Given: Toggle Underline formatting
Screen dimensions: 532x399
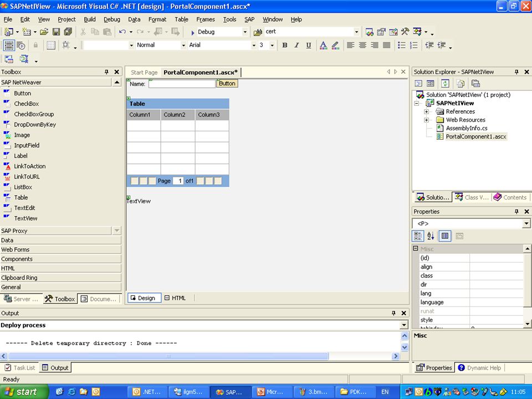Looking at the screenshot, I should click(309, 45).
